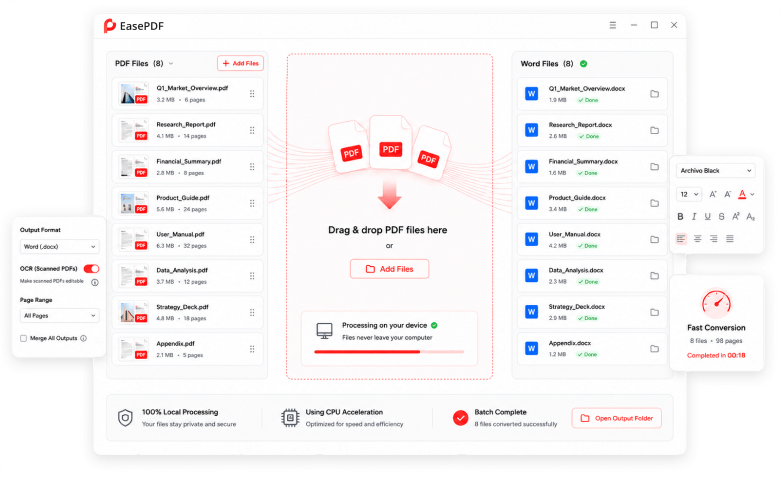Align text left
The image size is (780, 480).
coord(681,239)
